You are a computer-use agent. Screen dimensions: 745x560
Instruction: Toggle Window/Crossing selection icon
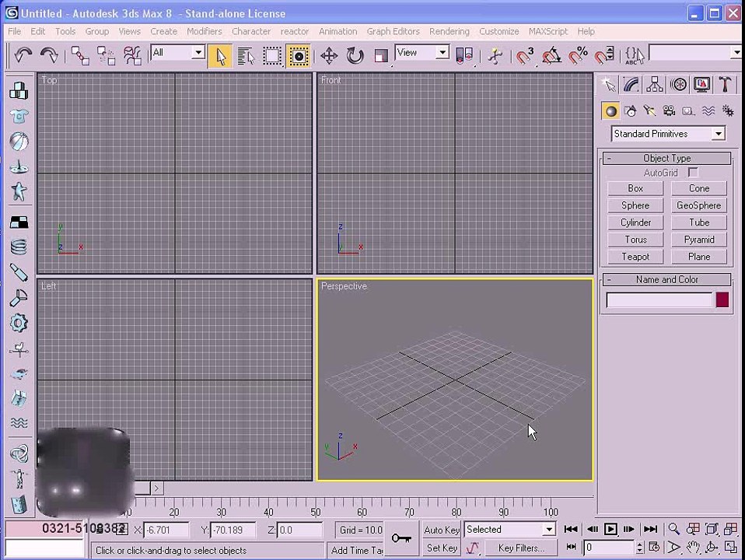(299, 56)
